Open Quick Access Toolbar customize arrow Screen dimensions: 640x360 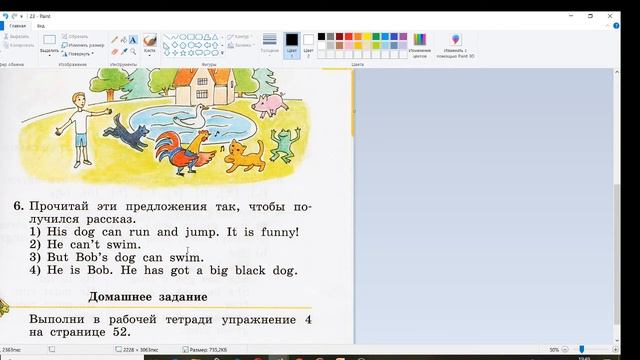(x=22, y=16)
